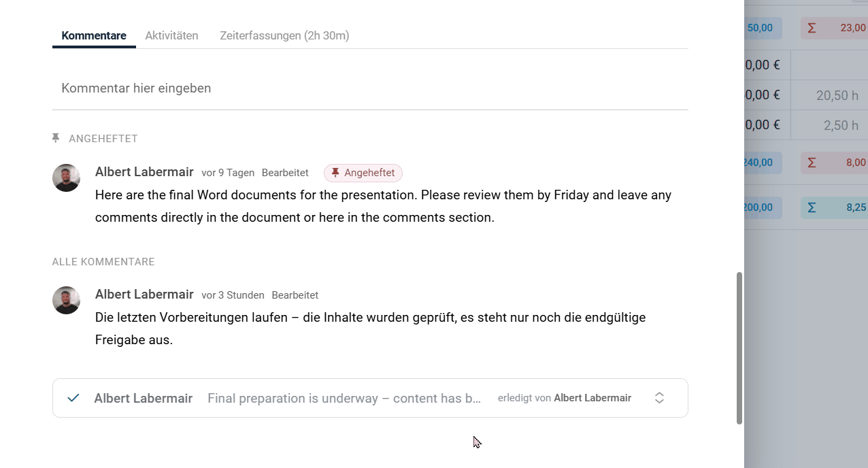Click the pin icon beside ANGEHEFTET heading
868x468 pixels.
[x=56, y=138]
